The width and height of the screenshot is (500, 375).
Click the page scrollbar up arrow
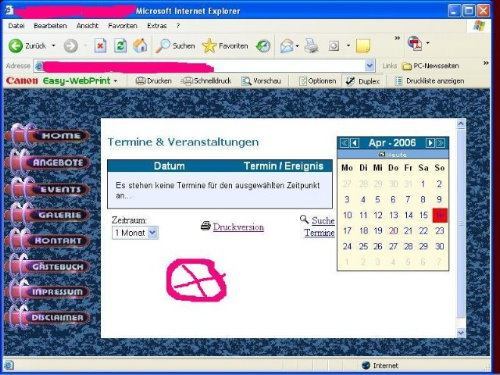pyautogui.click(x=461, y=124)
